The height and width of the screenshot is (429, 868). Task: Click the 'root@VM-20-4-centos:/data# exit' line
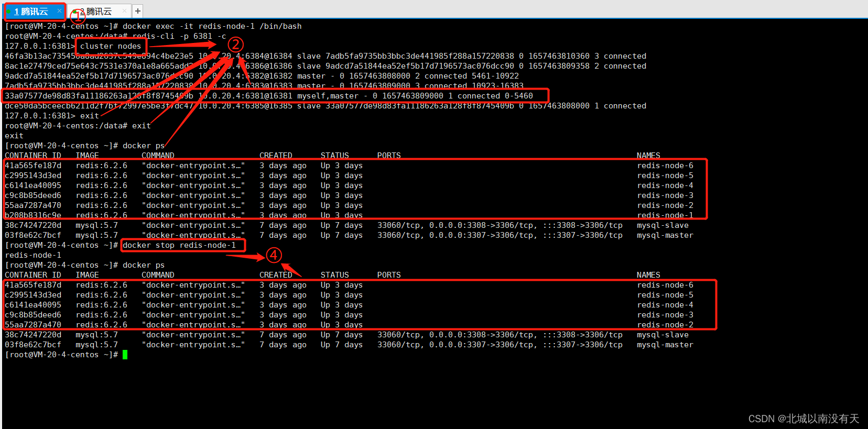point(78,126)
